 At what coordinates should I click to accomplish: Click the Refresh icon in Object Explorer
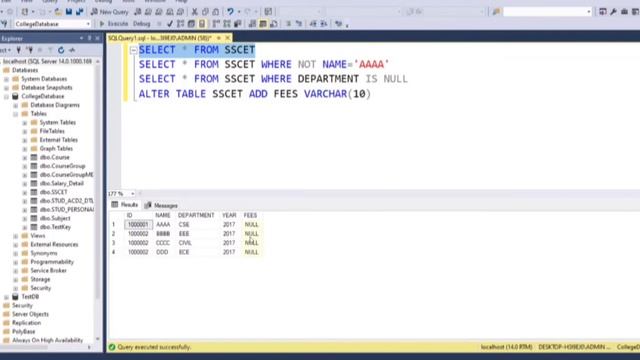[x=61, y=50]
